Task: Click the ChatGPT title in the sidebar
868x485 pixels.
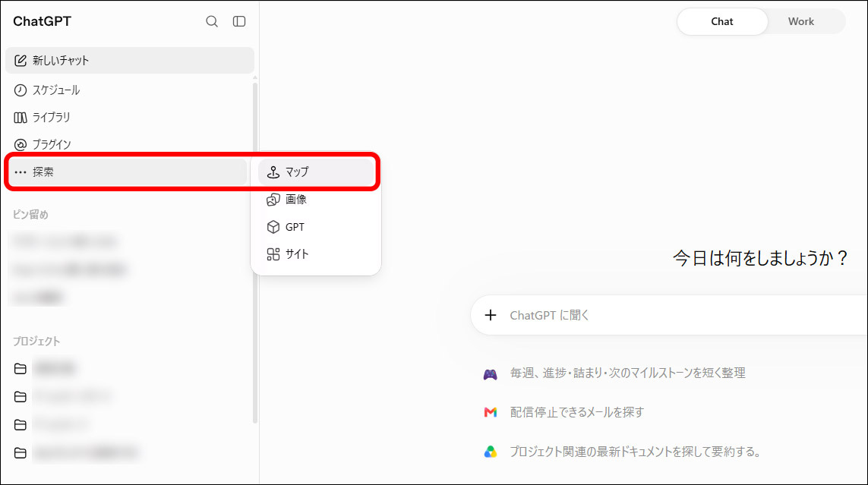Action: coord(42,21)
